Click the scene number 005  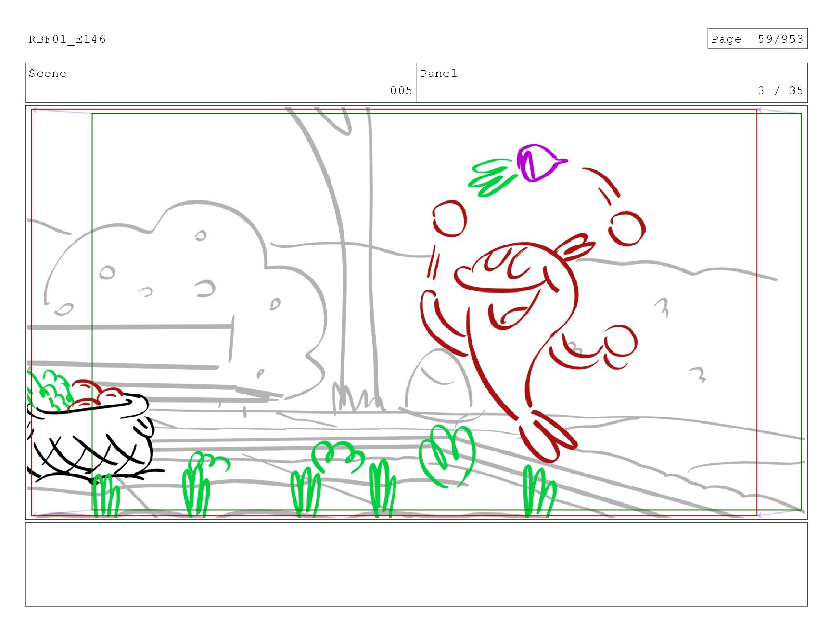click(401, 90)
